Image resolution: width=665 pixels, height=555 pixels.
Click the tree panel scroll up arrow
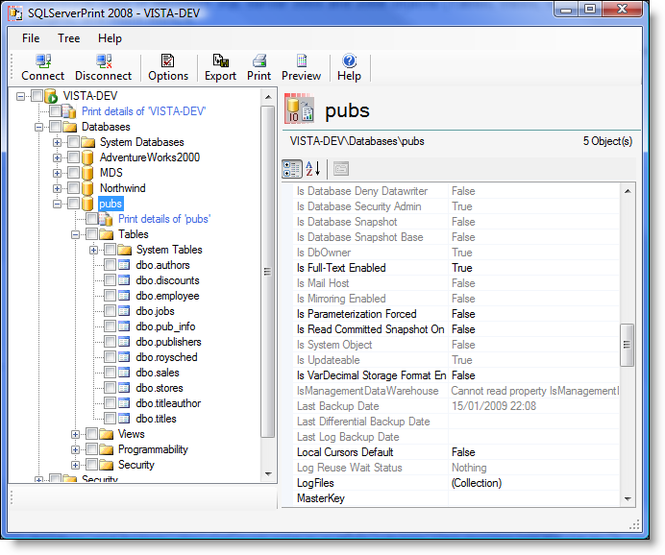[x=268, y=97]
